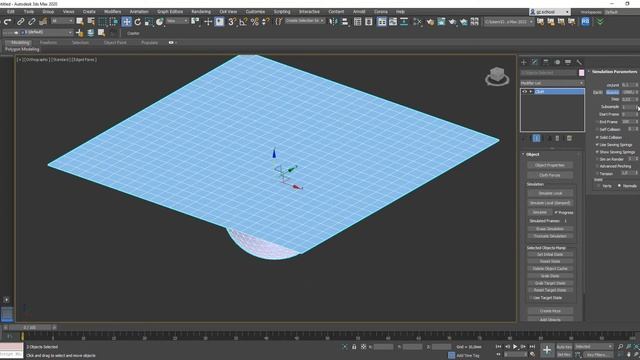Image resolution: width=640 pixels, height=360 pixels.
Task: Open the Hierarchy tab in the command panel
Action: pos(546,62)
